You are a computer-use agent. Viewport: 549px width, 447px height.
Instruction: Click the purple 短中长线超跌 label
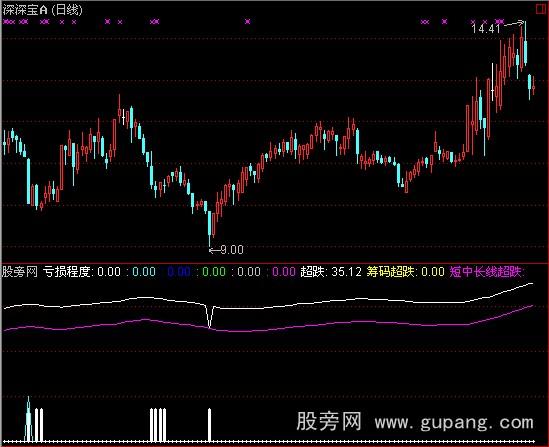pyautogui.click(x=487, y=272)
